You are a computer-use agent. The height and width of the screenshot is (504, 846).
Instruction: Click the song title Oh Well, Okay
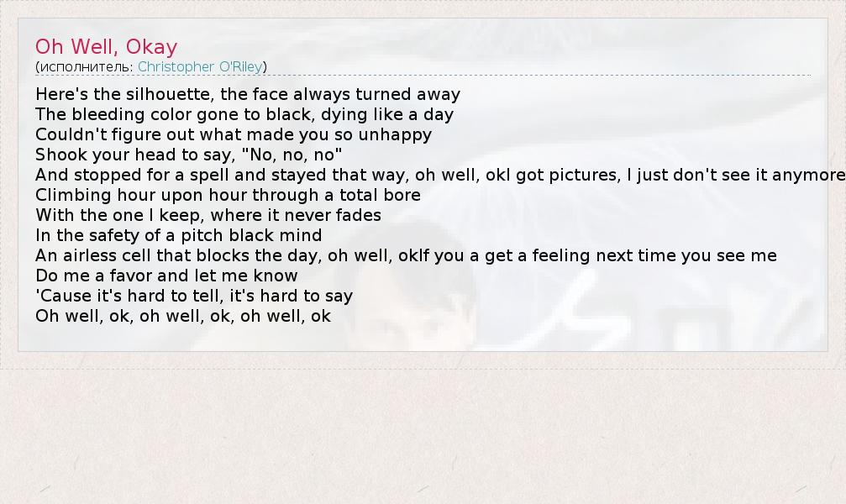tap(106, 47)
